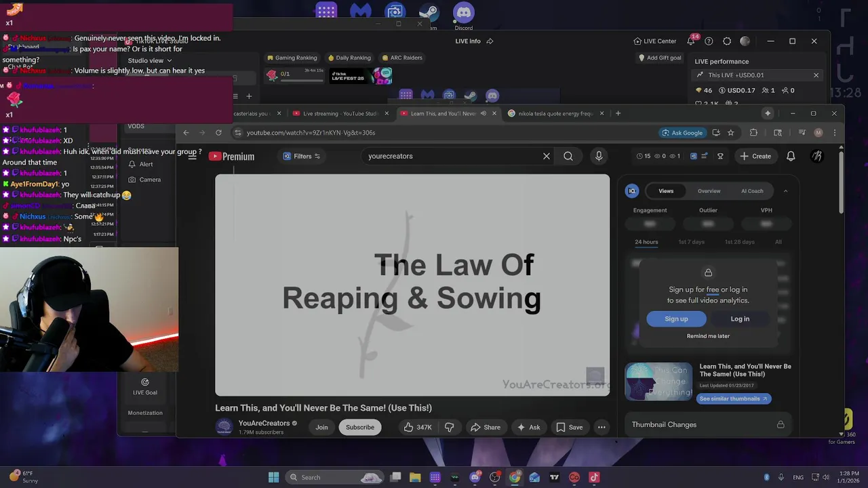Select the All time range
This screenshot has width=868, height=488.
pyautogui.click(x=778, y=242)
